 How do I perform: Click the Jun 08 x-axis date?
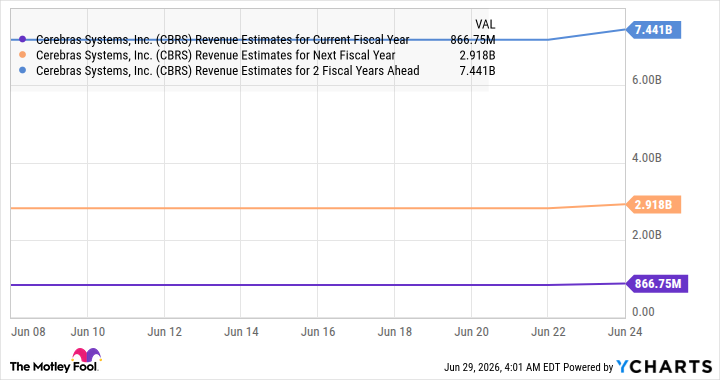pos(28,332)
